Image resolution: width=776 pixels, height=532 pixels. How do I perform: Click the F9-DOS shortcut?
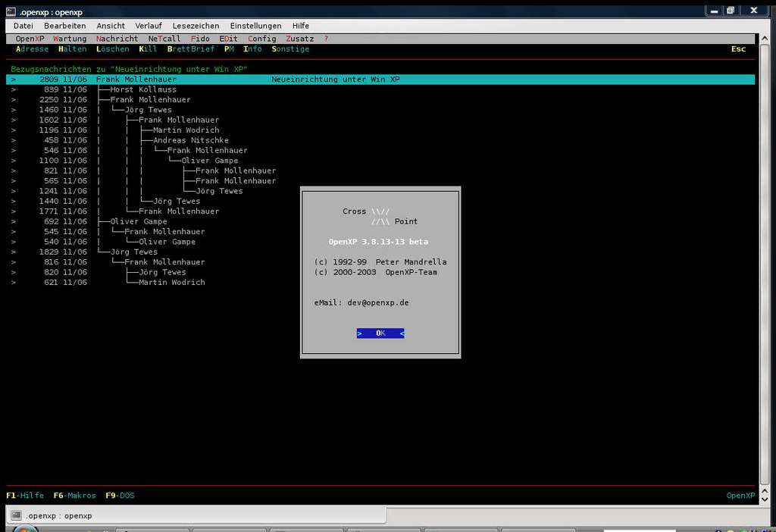[x=120, y=496]
